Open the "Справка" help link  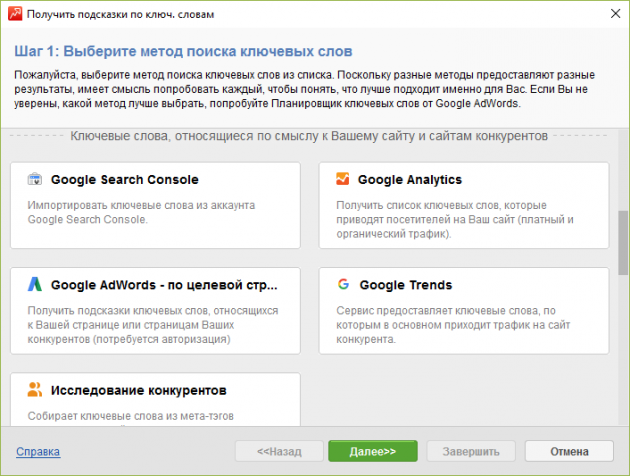[x=38, y=452]
